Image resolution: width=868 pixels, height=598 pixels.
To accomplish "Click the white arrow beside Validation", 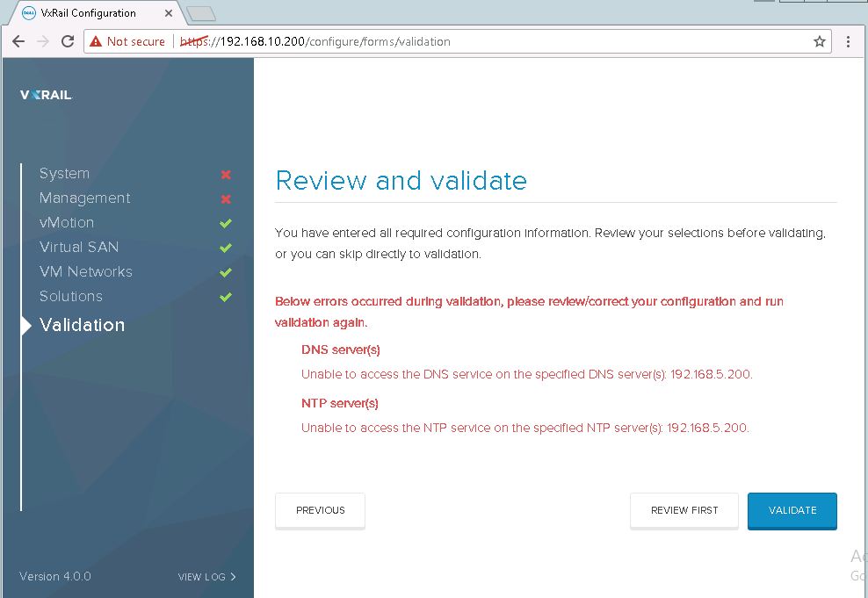I will click(x=26, y=325).
